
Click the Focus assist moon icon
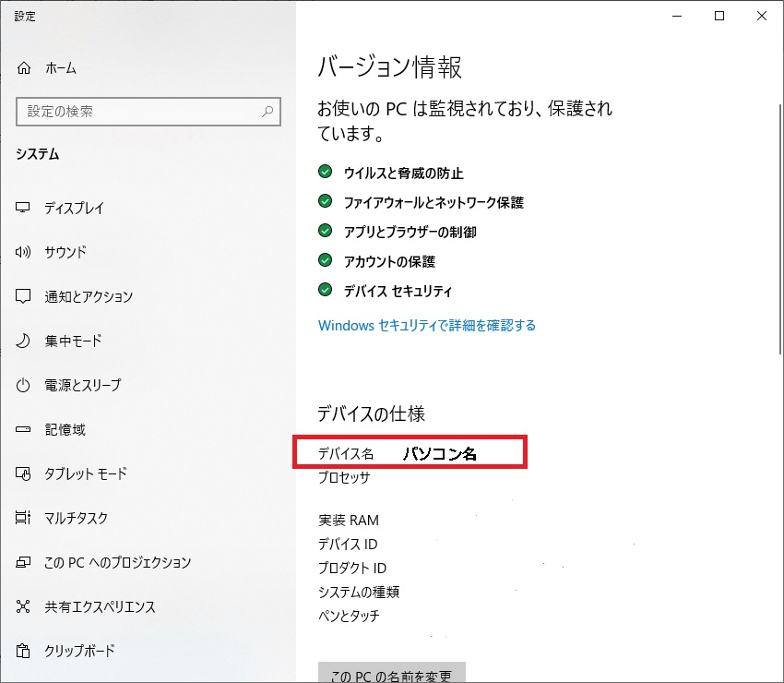[x=24, y=341]
